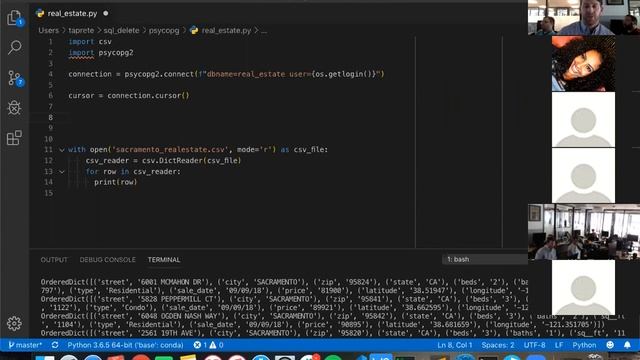Open notifications bell in status bar
The width and height of the screenshot is (640, 360).
(627, 345)
